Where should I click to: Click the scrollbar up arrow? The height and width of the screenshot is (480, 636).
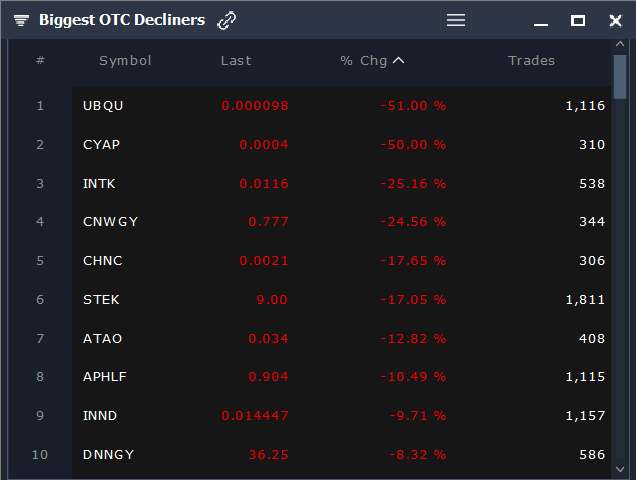click(x=620, y=44)
